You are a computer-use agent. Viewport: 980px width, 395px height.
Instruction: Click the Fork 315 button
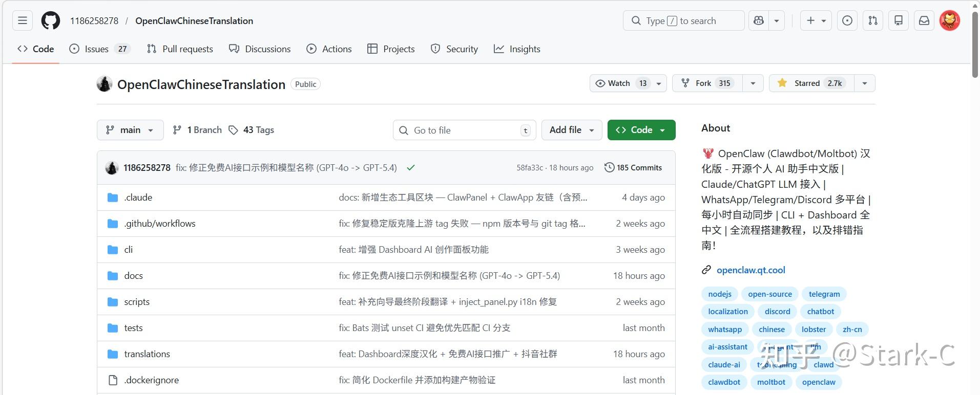click(707, 83)
